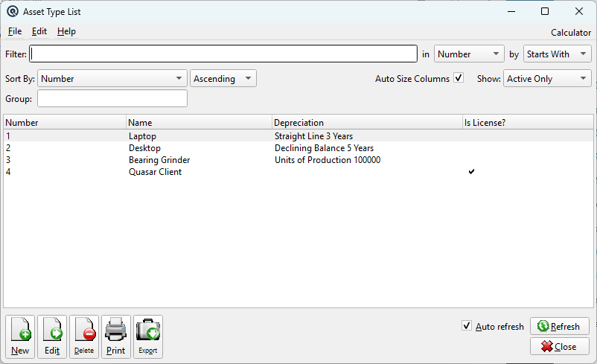
Task: Expand the Show 'Active Only' dropdown
Action: 547,78
